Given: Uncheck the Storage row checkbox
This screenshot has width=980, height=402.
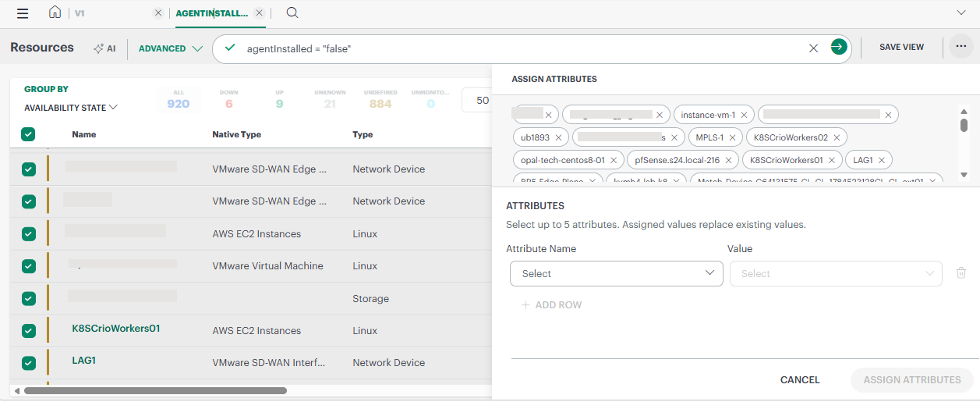Looking at the screenshot, I should pos(29,298).
